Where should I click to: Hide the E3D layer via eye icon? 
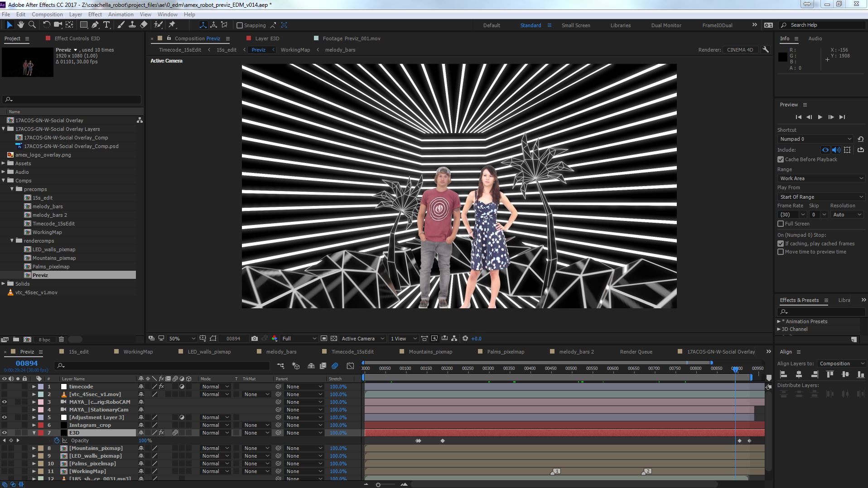[5, 433]
